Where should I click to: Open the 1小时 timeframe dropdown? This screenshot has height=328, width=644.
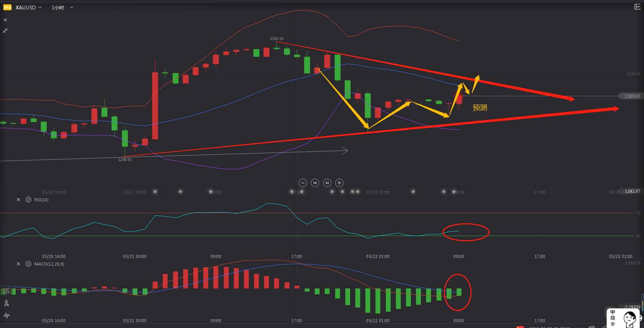tap(62, 7)
